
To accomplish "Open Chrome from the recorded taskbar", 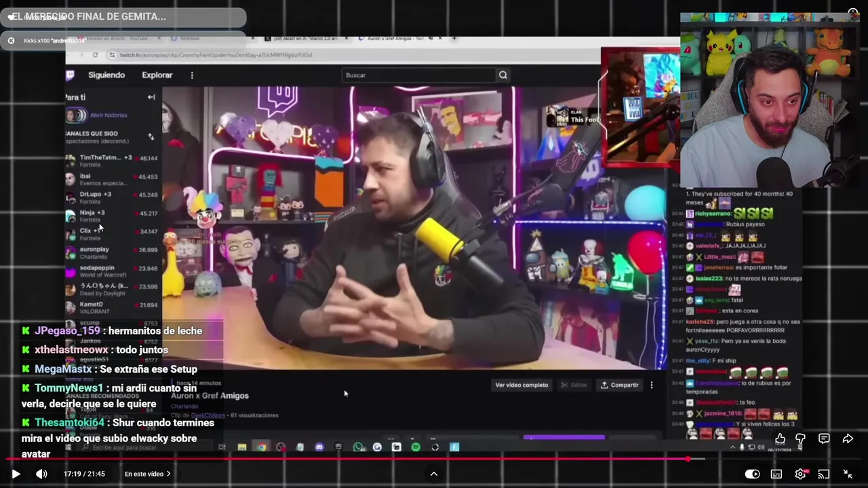I will 262,447.
